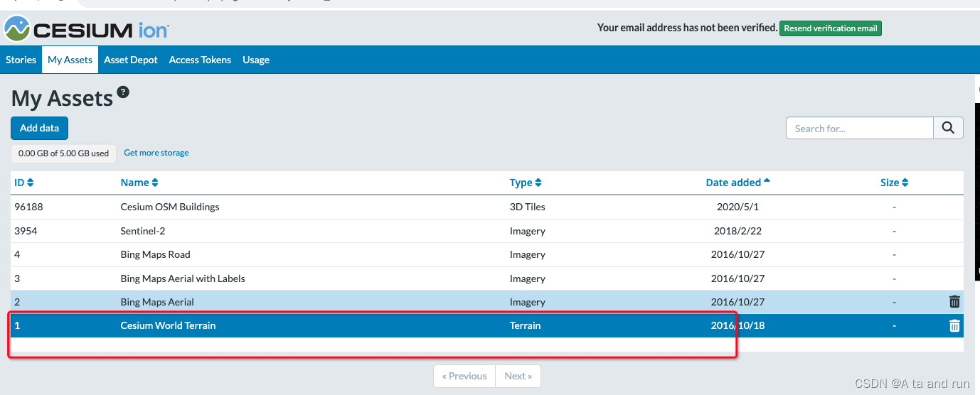This screenshot has width=980, height=395.
Task: Sort assets by ID column
Action: [x=24, y=183]
